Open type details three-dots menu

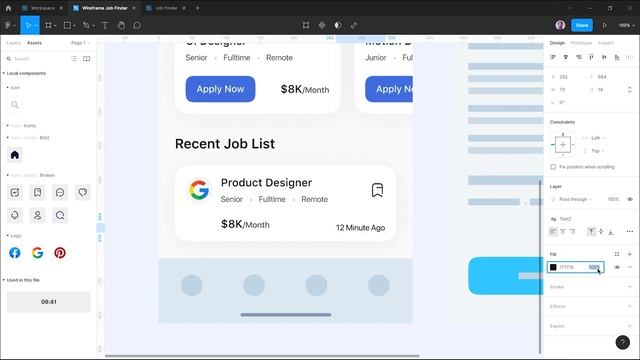click(630, 231)
